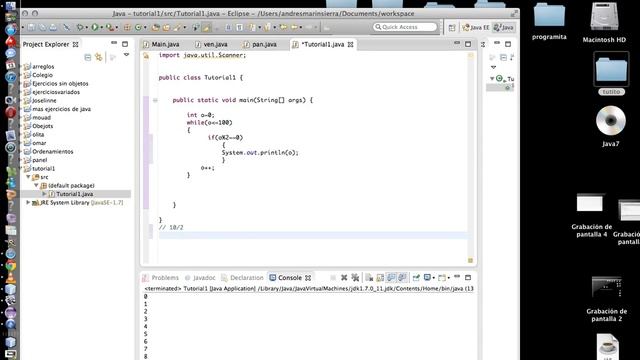Image resolution: width=640 pixels, height=360 pixels.
Task: Switch to the Problems tab
Action: [x=160, y=278]
